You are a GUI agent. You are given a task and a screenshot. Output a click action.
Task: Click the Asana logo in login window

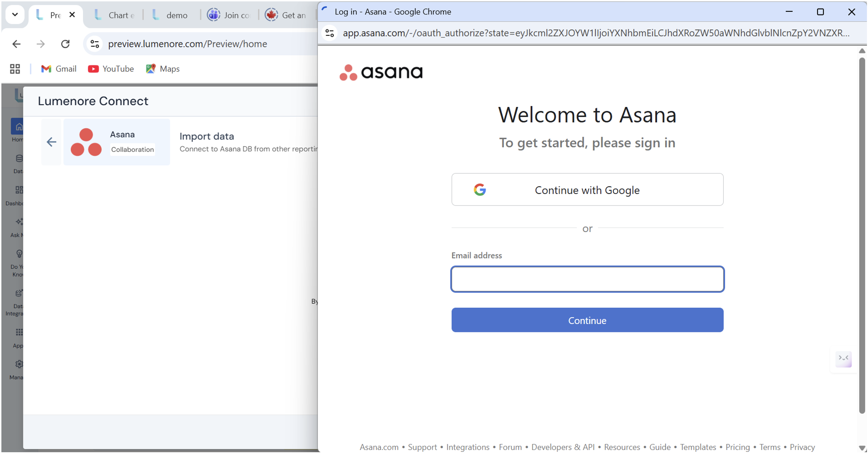[381, 72]
